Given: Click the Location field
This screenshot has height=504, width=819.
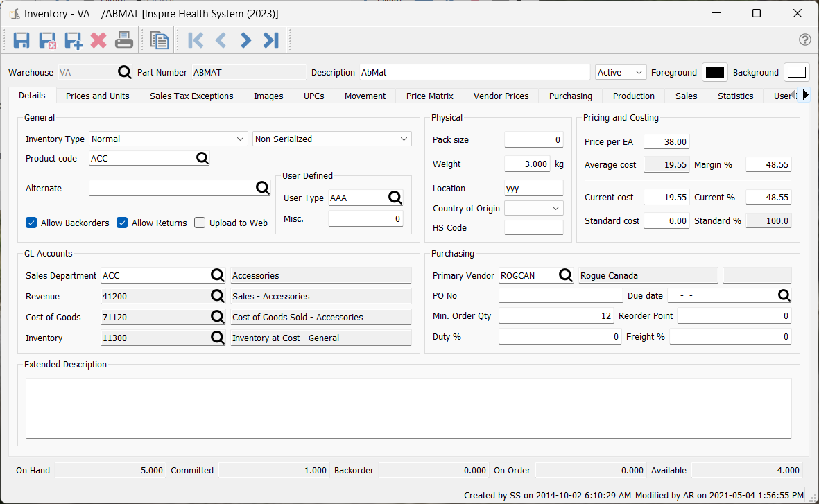Looking at the screenshot, I should (534, 188).
